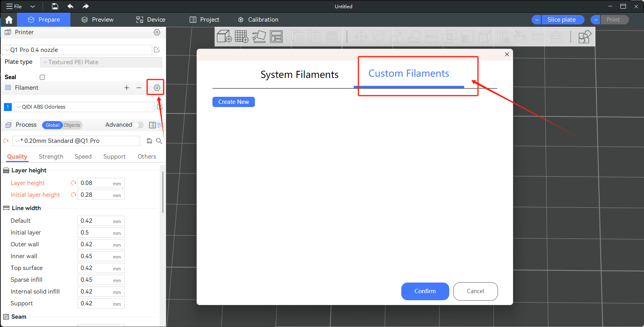Reset Layer height value to default

73,183
